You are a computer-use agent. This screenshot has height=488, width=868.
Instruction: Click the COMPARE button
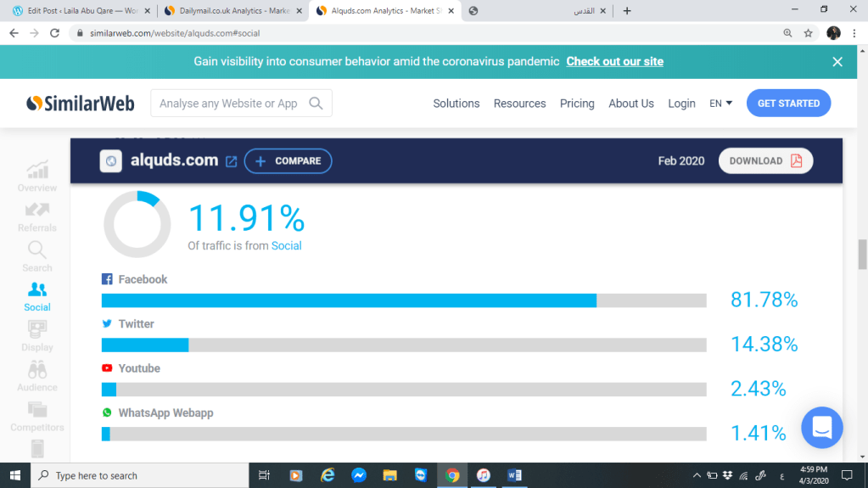(x=288, y=160)
